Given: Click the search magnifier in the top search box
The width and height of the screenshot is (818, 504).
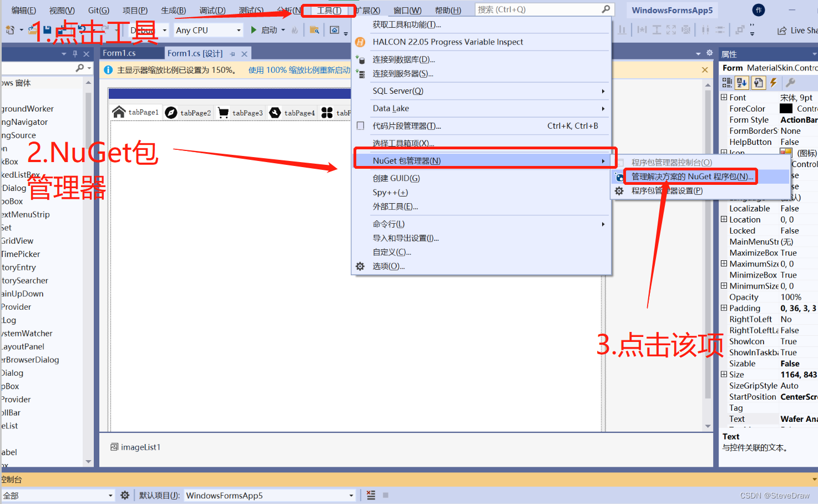Looking at the screenshot, I should pos(606,9).
